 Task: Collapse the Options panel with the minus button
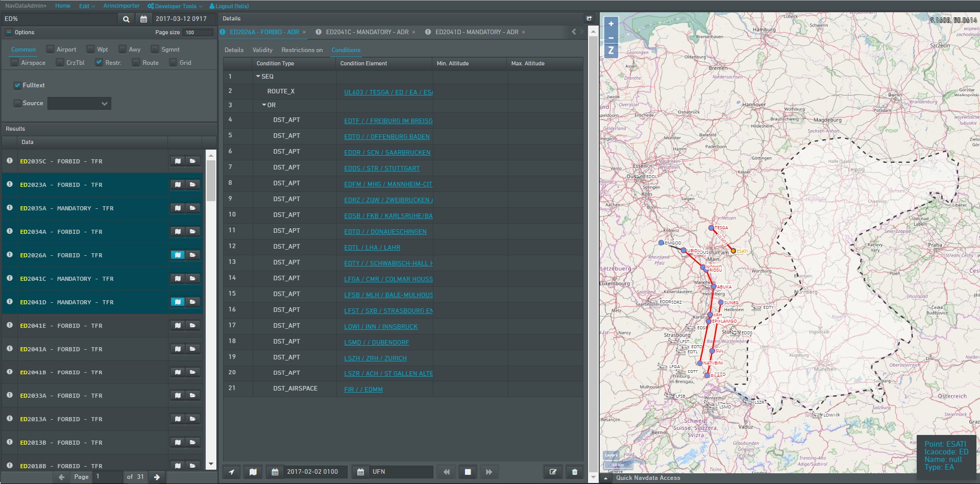tap(9, 32)
